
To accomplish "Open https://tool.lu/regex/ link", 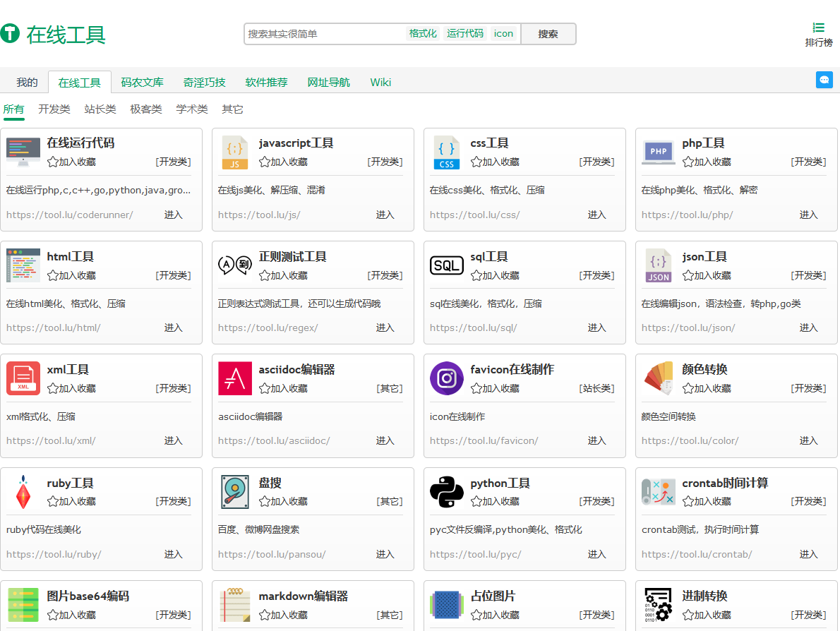I will (268, 327).
